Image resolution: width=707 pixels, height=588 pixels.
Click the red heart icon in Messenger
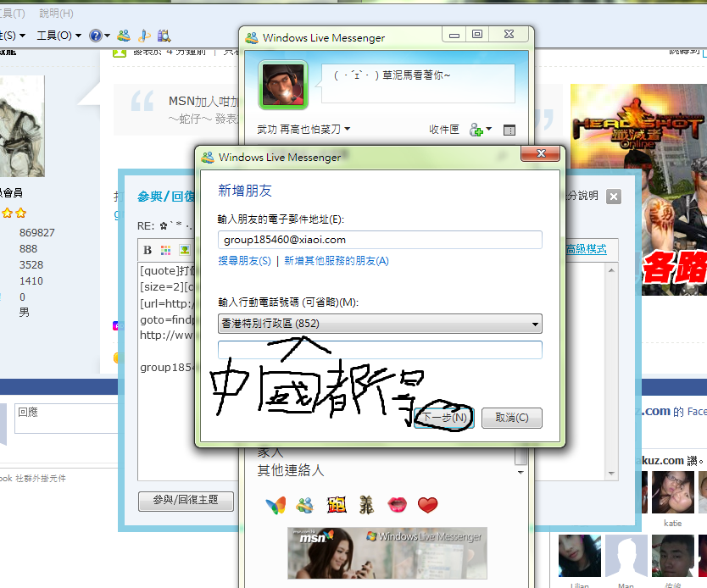[427, 505]
